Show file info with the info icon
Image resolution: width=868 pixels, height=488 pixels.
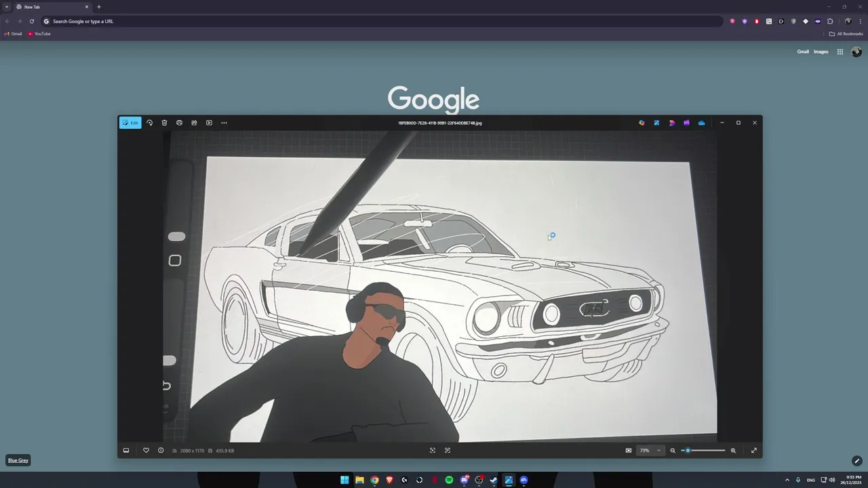click(161, 450)
